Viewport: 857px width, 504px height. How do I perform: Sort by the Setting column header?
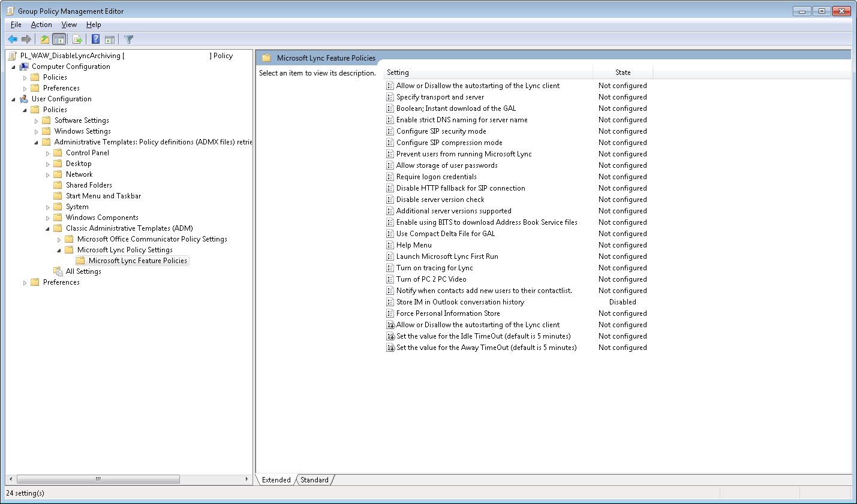point(488,73)
